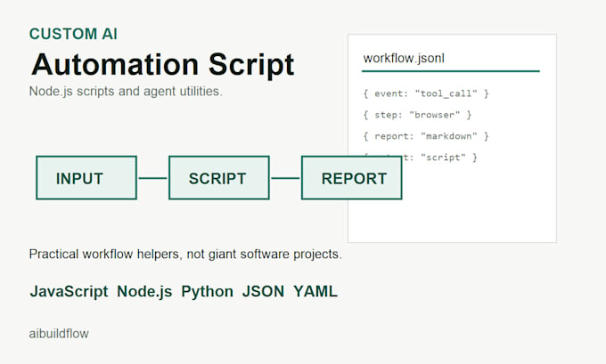
Task: Click the SCRIPT box in the diagram
Action: 219,178
